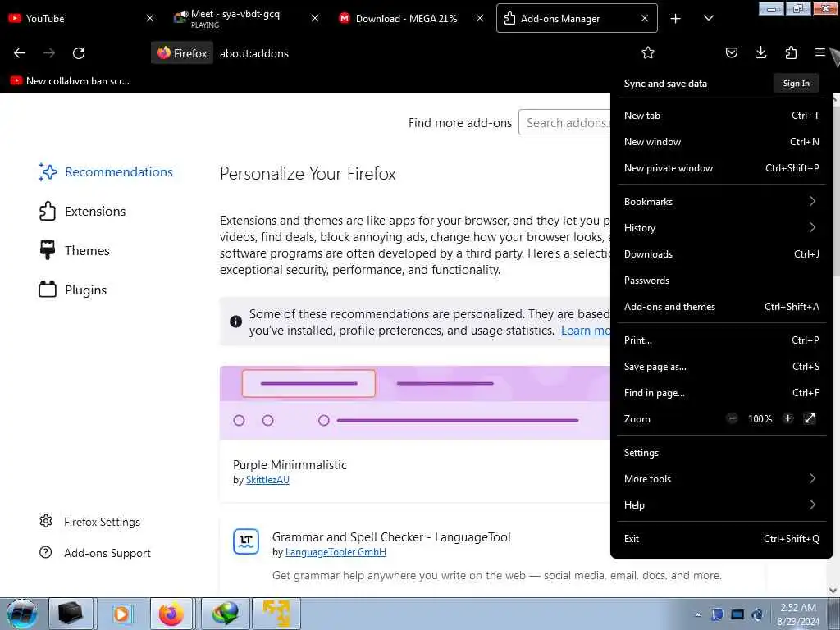Select Save page as... menu item

[x=722, y=367]
